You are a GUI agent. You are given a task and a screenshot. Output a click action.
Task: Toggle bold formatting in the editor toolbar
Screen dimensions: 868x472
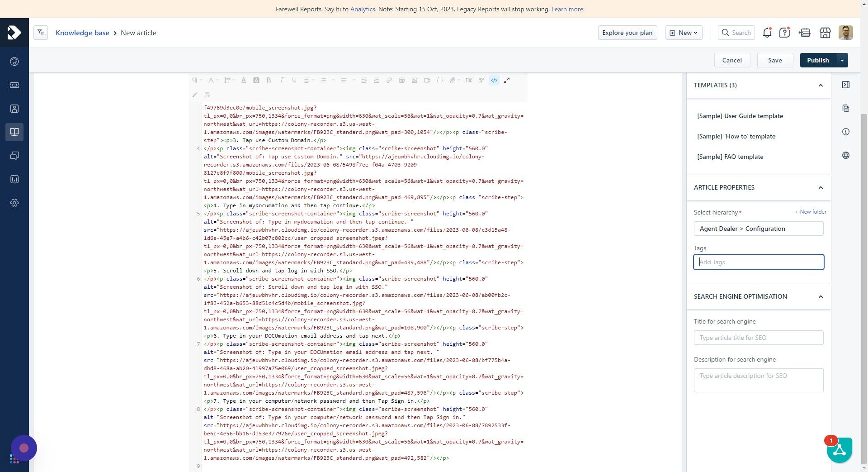click(x=269, y=80)
